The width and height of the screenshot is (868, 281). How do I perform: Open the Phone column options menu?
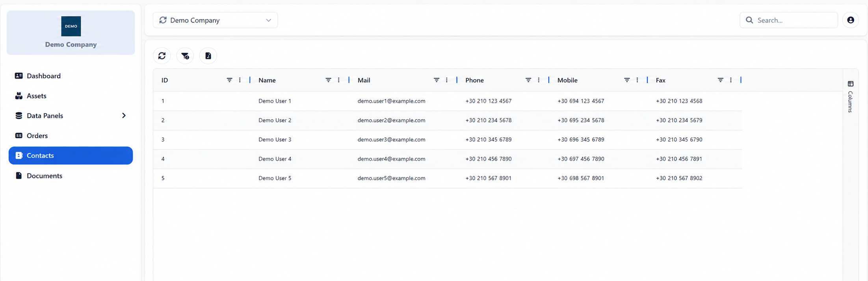539,80
